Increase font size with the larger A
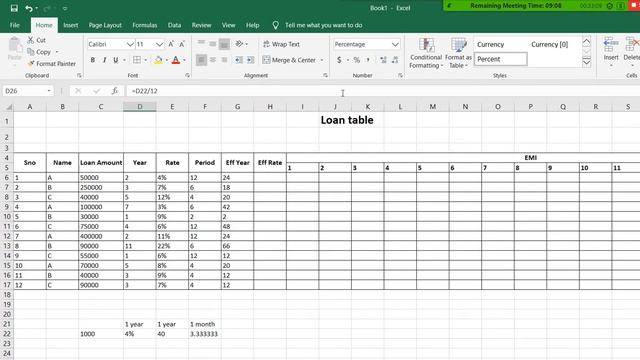Viewport: 640px width, 360px height. pyautogui.click(x=171, y=44)
